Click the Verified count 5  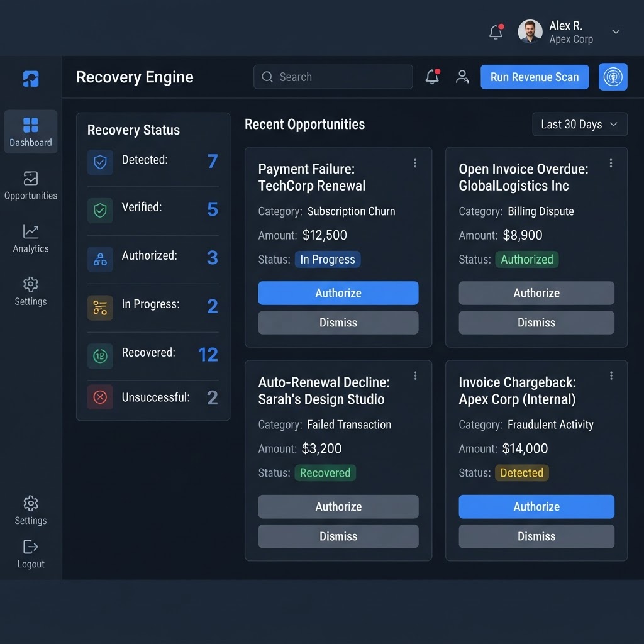point(213,209)
